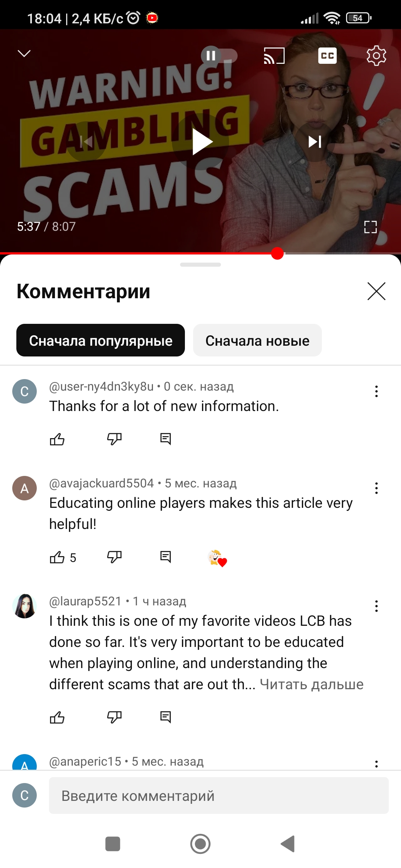Switch to Сначала новые tab
The width and height of the screenshot is (401, 868).
(257, 340)
